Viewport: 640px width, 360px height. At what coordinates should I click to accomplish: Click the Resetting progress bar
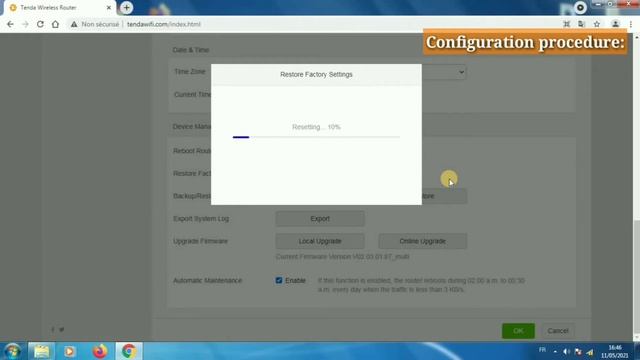point(316,137)
